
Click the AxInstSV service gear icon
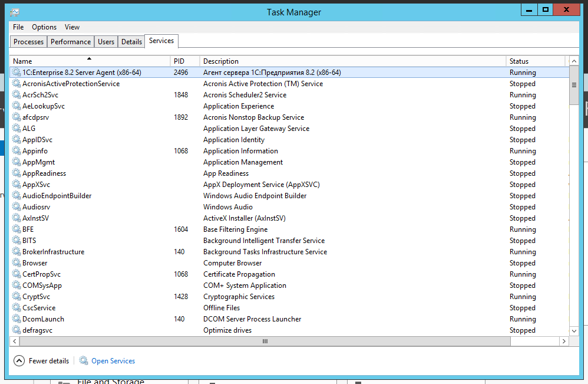[16, 218]
